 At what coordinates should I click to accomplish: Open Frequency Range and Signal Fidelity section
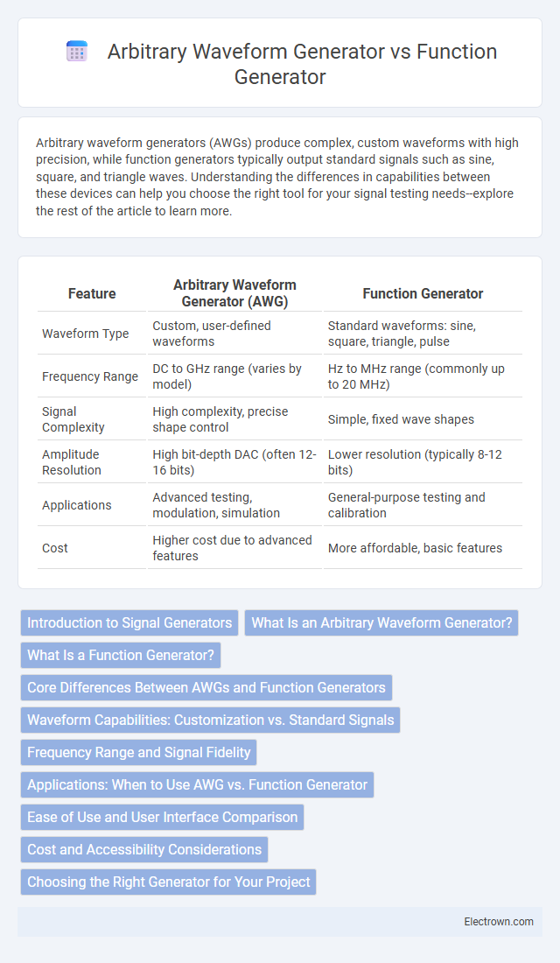139,752
